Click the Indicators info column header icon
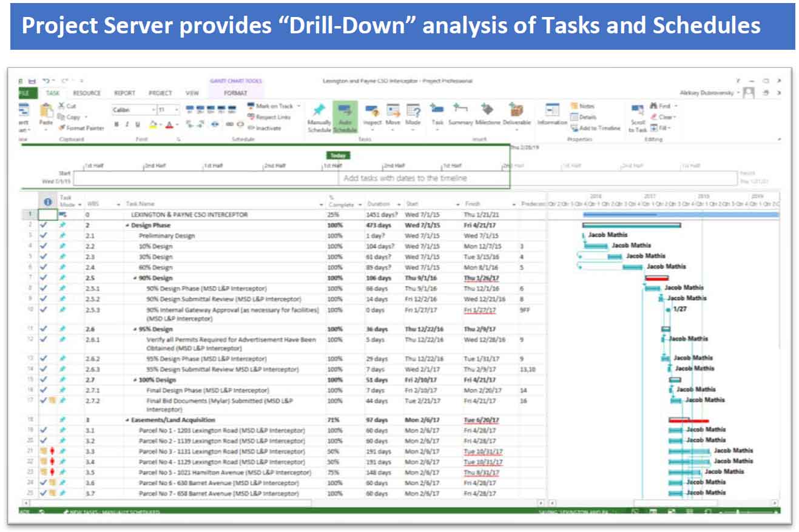Screen dimensions: 799x532 pyautogui.click(x=48, y=202)
